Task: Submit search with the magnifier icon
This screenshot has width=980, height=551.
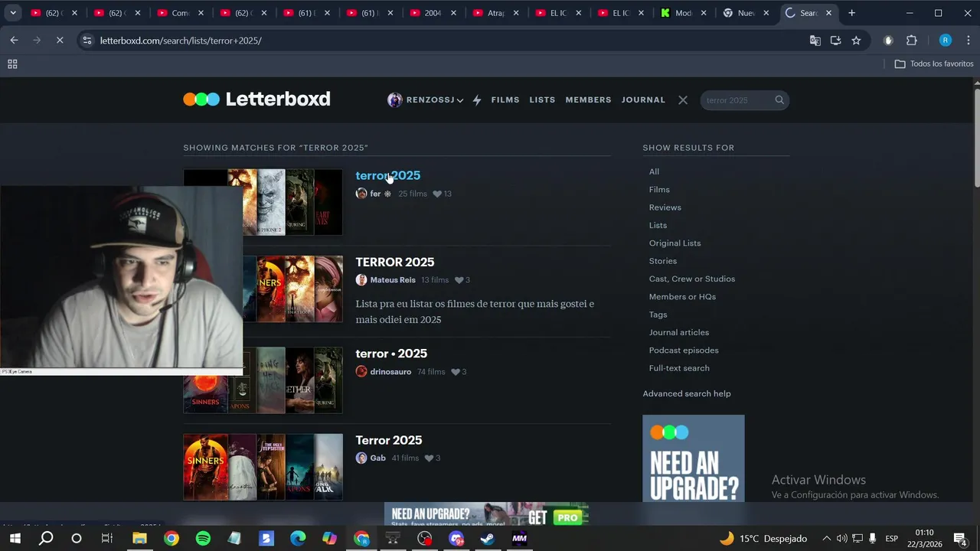Action: pos(779,100)
